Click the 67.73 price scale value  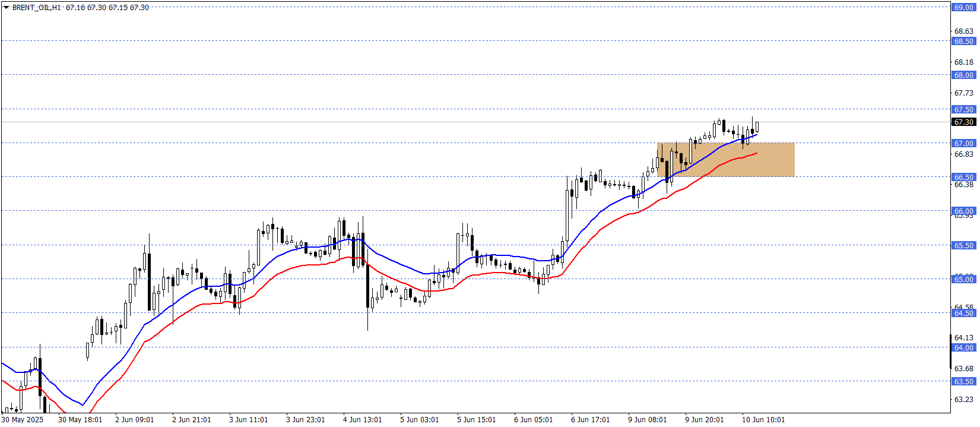pos(964,93)
